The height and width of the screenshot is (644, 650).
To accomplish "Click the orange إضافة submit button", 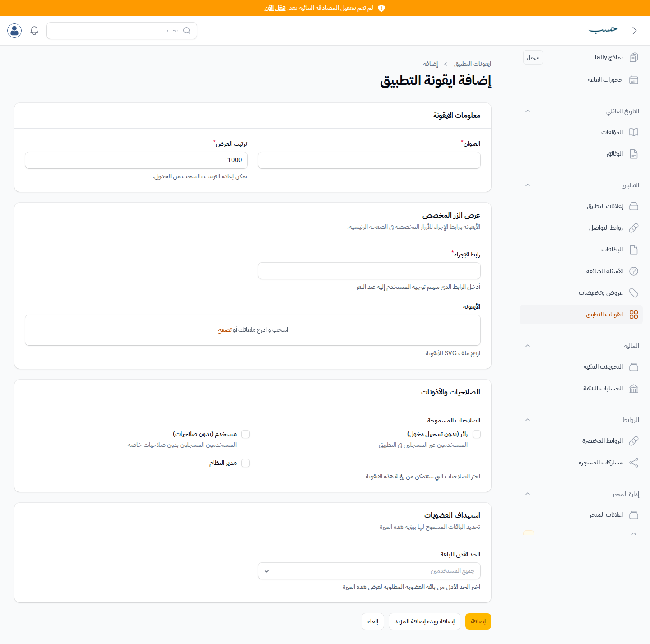I will [x=478, y=621].
